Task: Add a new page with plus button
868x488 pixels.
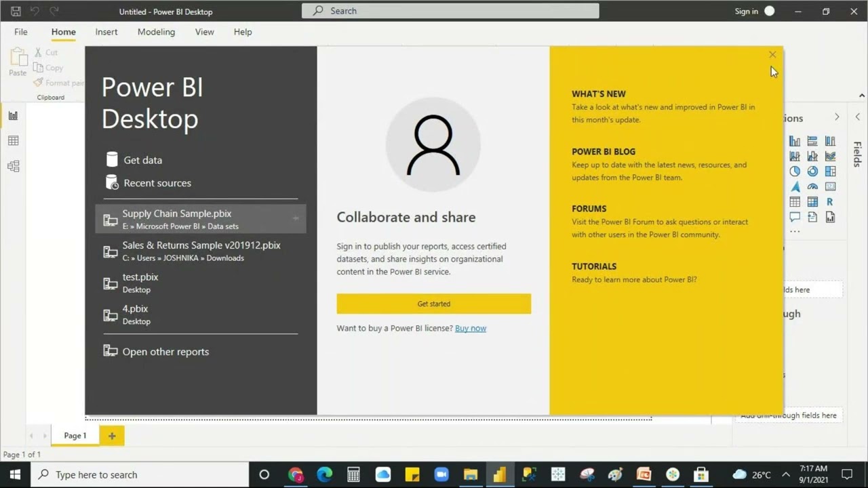Action: 112,436
